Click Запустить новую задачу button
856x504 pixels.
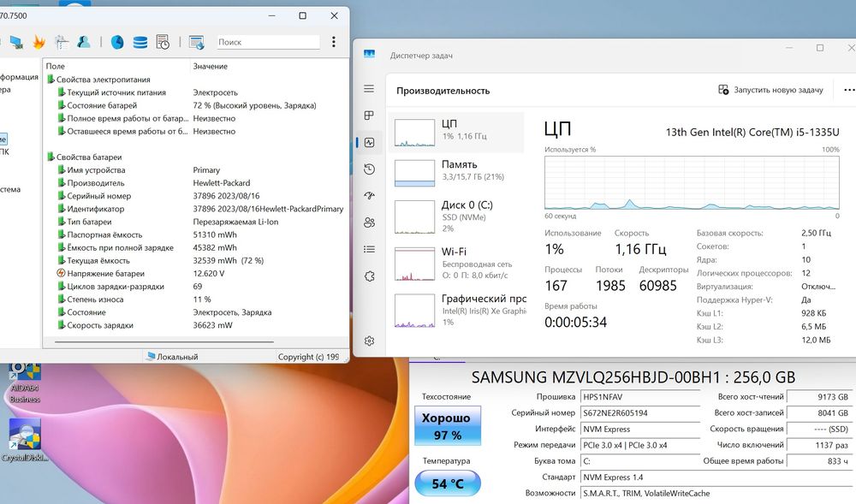(x=770, y=90)
